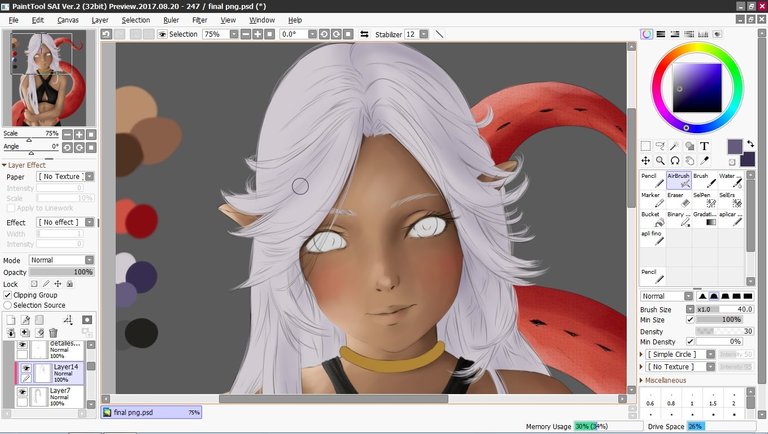Select the SelPen selection pen tool
Screen dimensions: 768x434
tap(704, 200)
